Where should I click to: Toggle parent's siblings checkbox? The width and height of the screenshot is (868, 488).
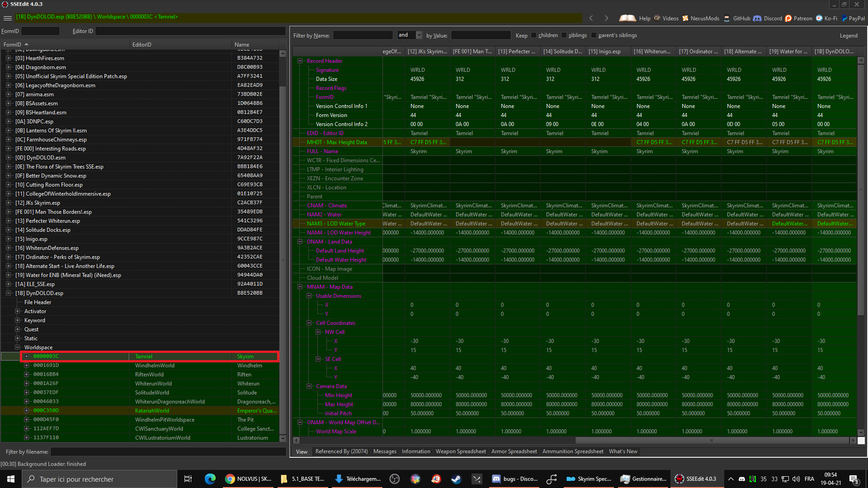point(594,35)
